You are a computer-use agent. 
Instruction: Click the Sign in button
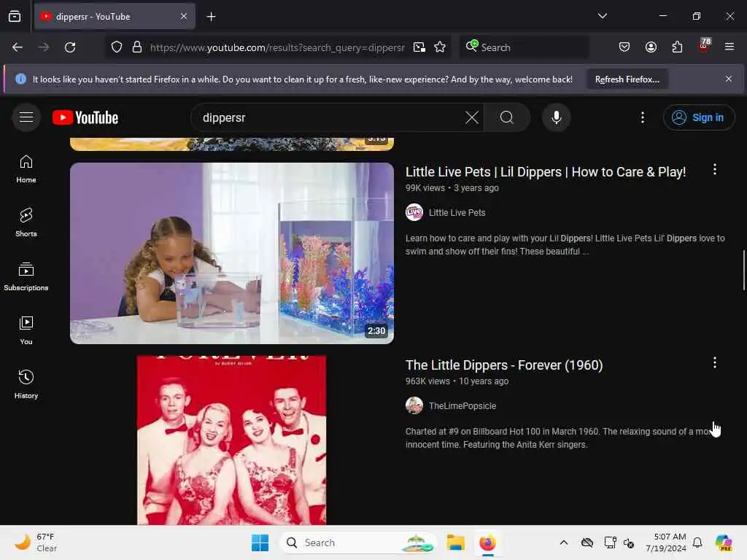point(699,117)
